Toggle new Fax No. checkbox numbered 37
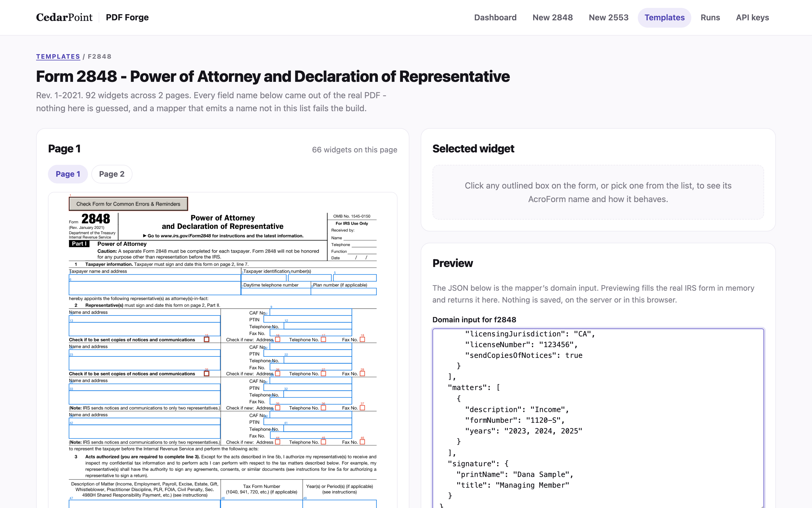Image resolution: width=812 pixels, height=508 pixels. [x=362, y=408]
